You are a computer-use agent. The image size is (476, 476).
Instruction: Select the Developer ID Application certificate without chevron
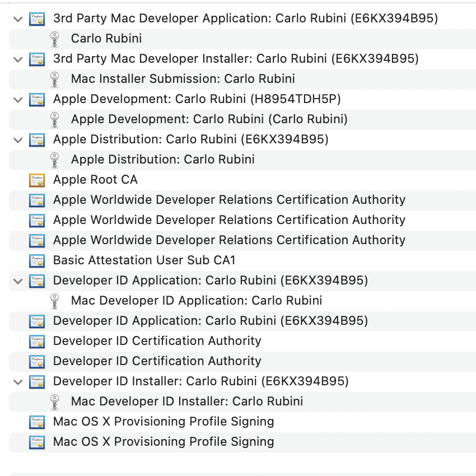(x=210, y=321)
